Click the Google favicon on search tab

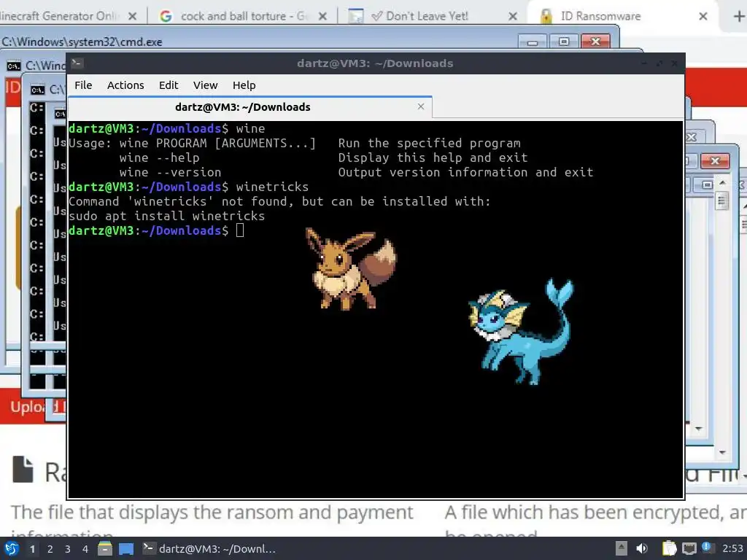(166, 16)
